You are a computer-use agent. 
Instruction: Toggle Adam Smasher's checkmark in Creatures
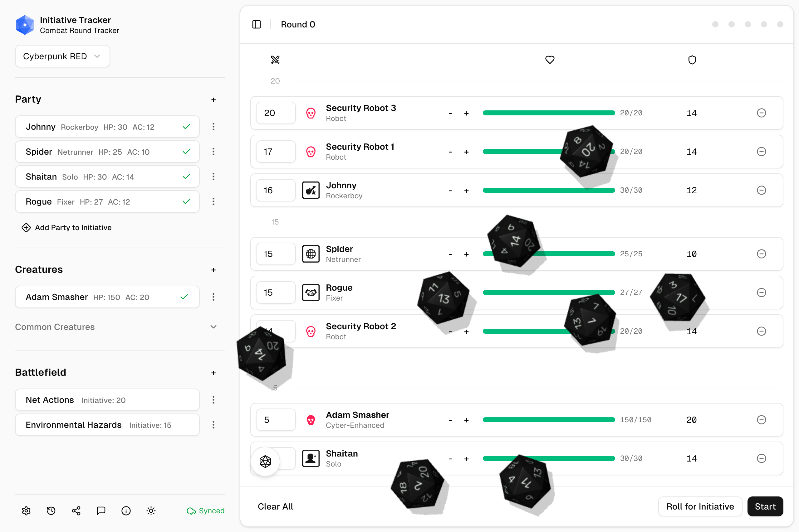coord(184,297)
